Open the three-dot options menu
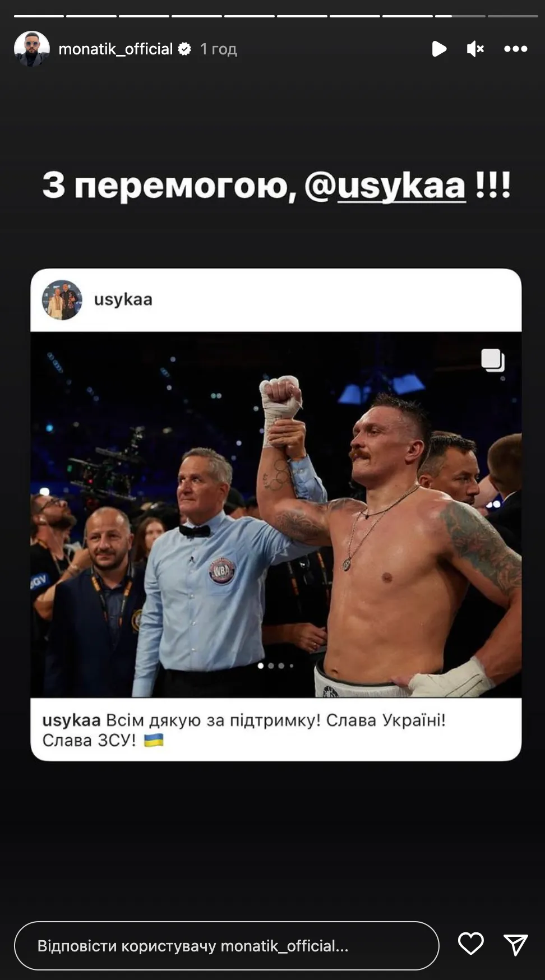 coord(515,49)
